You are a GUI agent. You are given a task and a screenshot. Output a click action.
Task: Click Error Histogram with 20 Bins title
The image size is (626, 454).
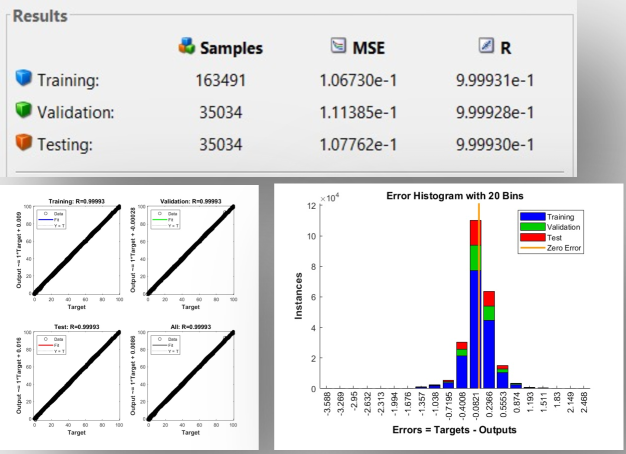click(455, 196)
